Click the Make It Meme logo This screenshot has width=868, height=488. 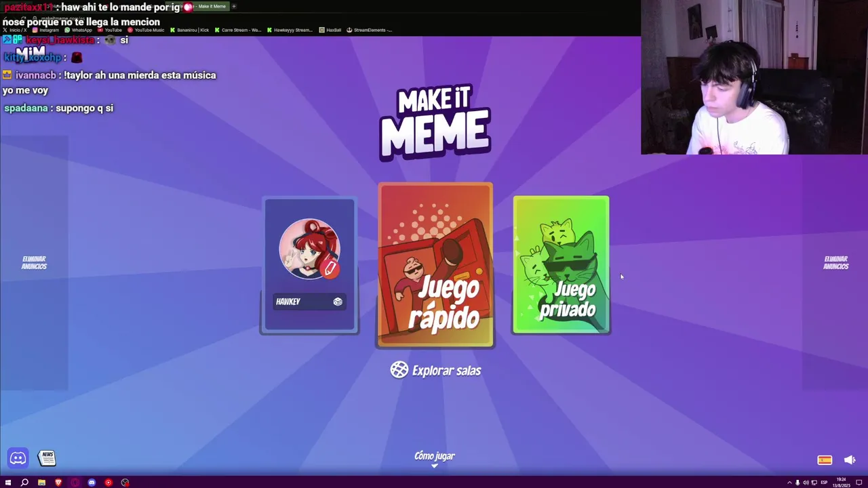435,123
